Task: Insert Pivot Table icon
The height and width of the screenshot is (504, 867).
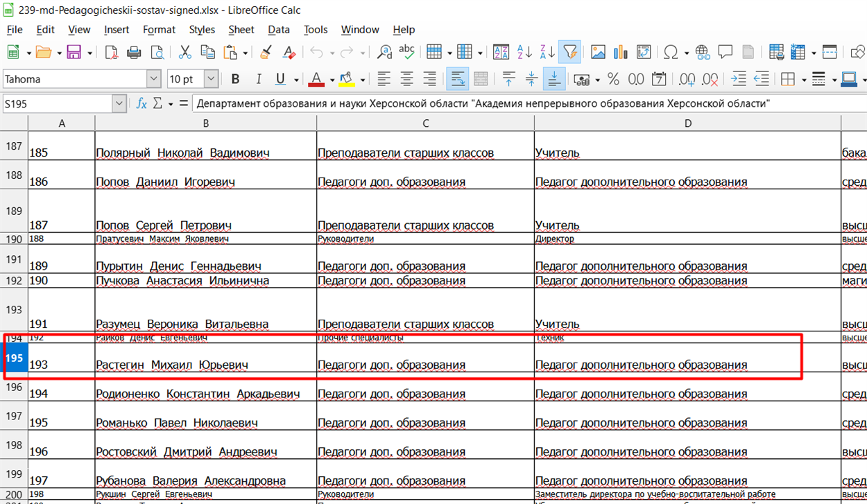Action: pyautogui.click(x=644, y=52)
